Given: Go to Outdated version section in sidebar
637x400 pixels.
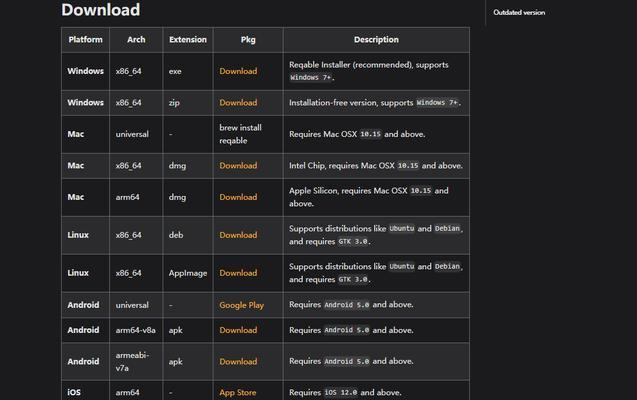Looking at the screenshot, I should coord(519,13).
